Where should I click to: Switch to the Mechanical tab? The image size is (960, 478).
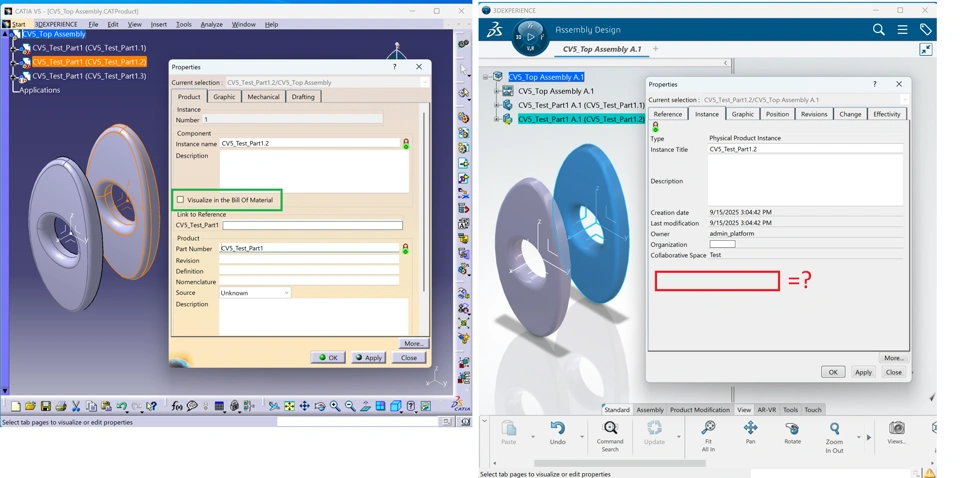pos(263,97)
